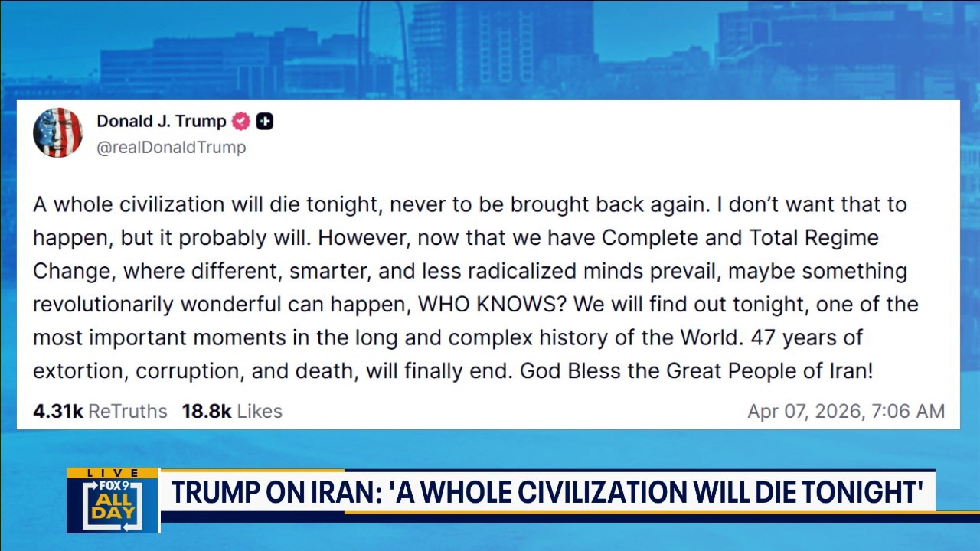Click the red verified checkmark badge
Image resolution: width=980 pixels, height=551 pixels.
point(241,121)
